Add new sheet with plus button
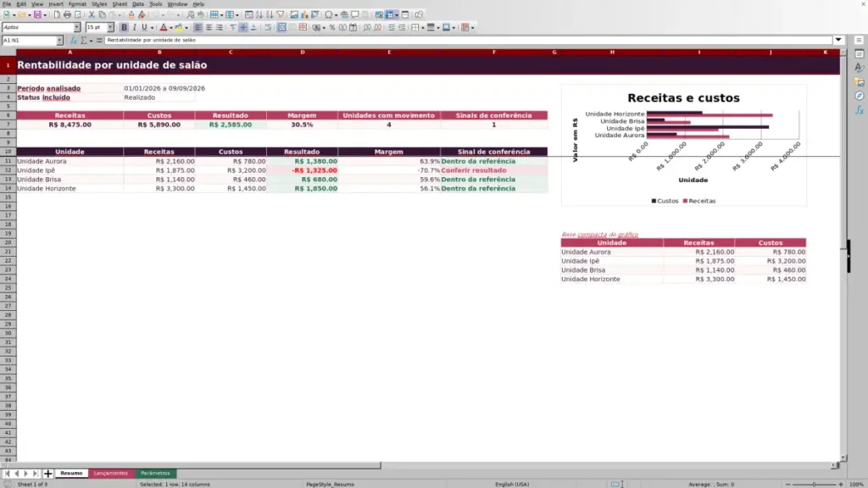The width and height of the screenshot is (868, 488). click(48, 474)
